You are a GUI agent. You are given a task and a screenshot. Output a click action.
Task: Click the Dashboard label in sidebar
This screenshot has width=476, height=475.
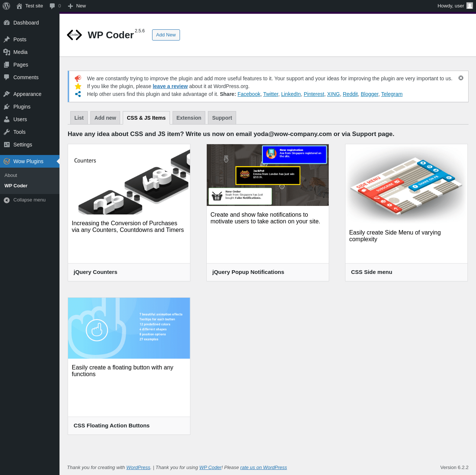tap(26, 23)
